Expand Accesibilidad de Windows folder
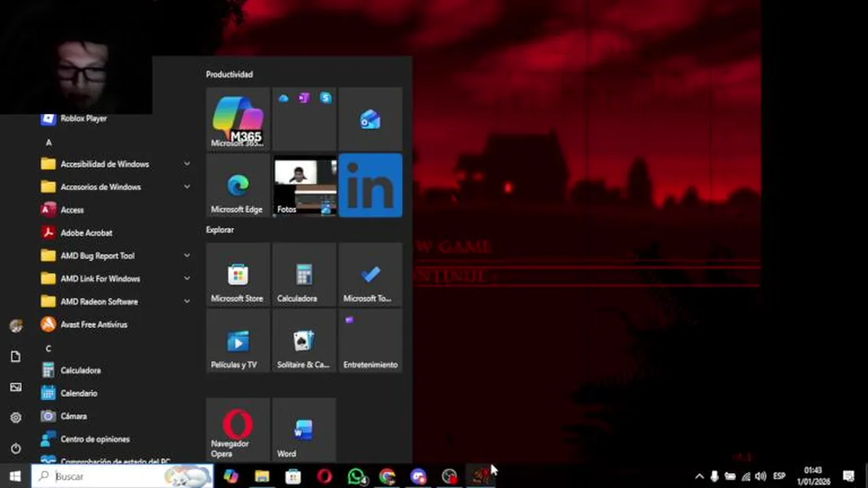The width and height of the screenshot is (868, 488). [x=115, y=164]
